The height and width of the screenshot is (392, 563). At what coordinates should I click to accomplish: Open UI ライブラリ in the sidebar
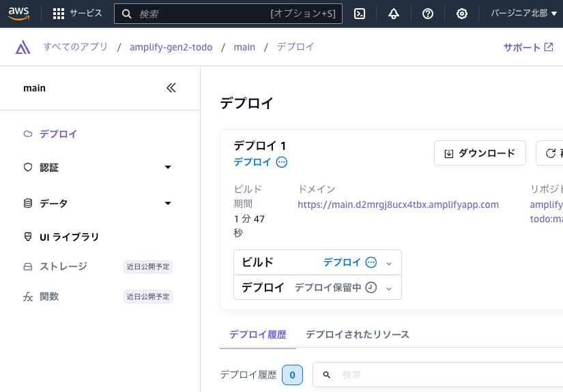69,237
